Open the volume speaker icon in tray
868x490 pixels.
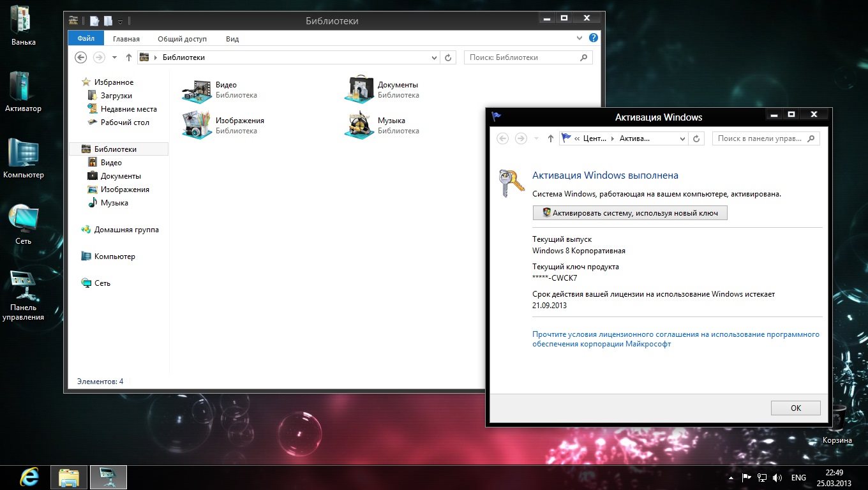[x=777, y=477]
